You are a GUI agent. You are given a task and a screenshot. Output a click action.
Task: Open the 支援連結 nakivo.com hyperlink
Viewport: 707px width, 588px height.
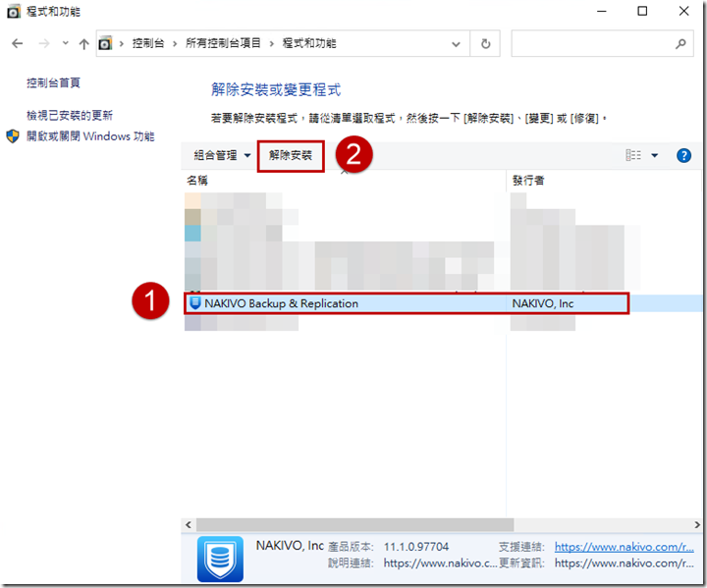pos(625,547)
